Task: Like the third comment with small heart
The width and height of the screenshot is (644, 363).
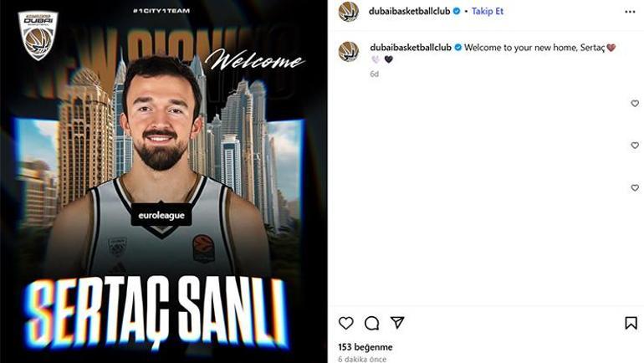Action: pyautogui.click(x=635, y=187)
